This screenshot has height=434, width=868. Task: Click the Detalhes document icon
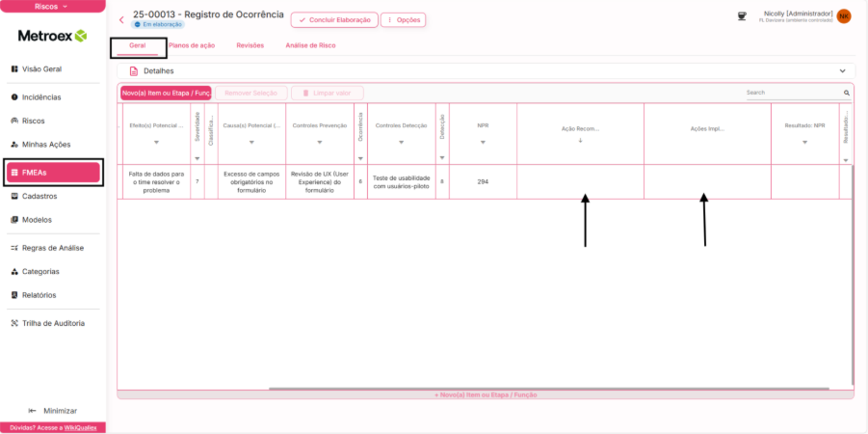[134, 71]
